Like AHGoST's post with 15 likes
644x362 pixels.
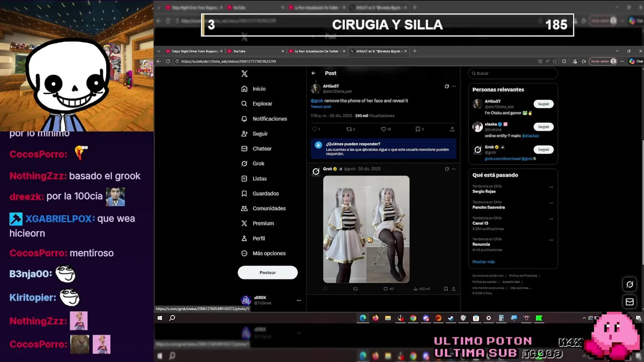coord(382,129)
